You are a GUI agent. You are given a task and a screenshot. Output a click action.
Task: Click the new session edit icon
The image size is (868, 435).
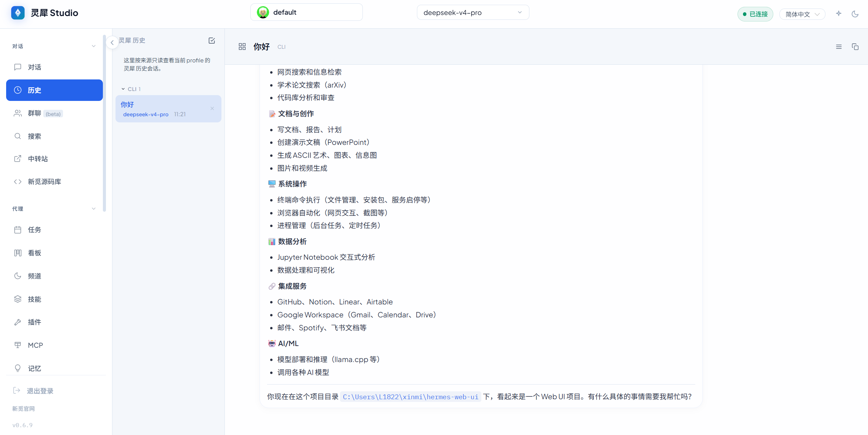coord(212,41)
